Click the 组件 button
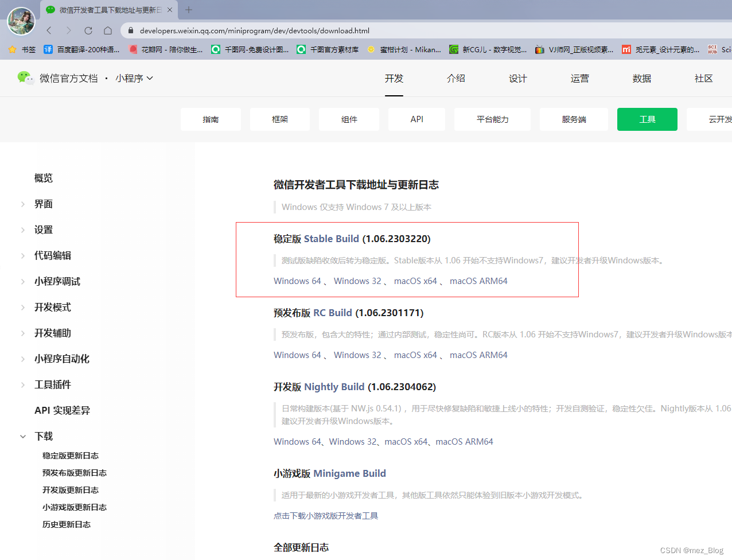 [349, 119]
